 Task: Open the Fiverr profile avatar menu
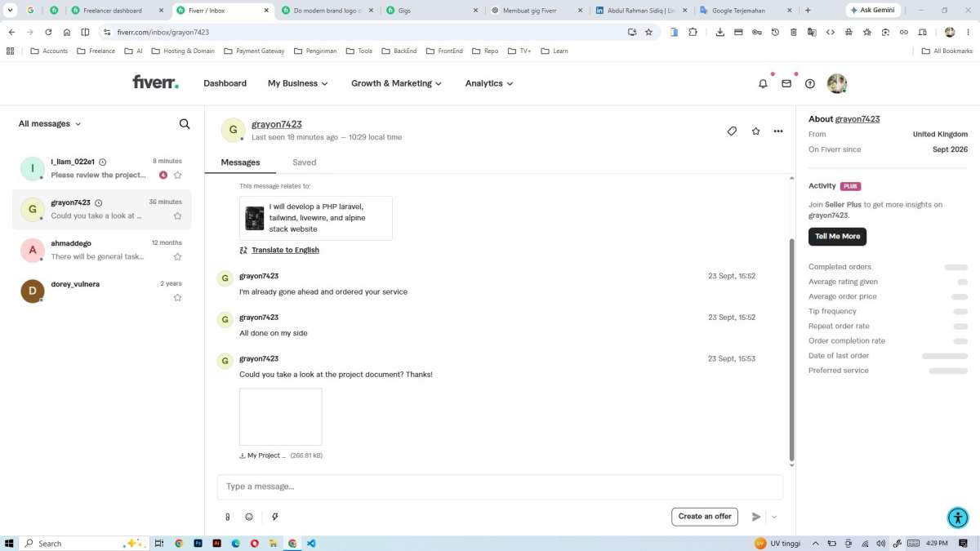click(x=836, y=83)
